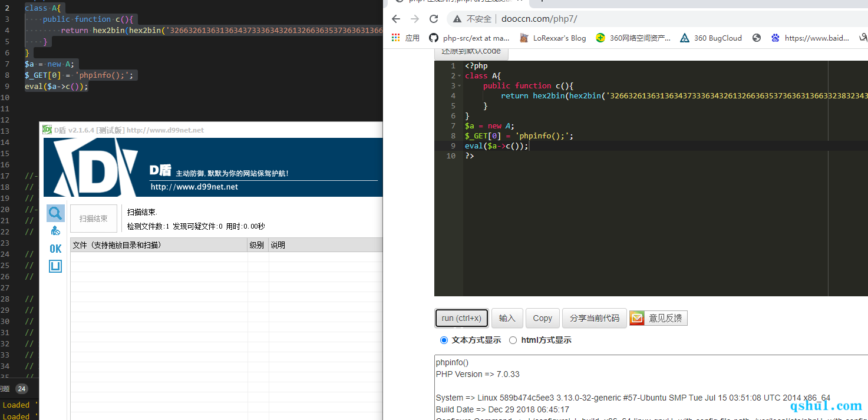Click the 说明 column header in D盾

pyautogui.click(x=325, y=245)
